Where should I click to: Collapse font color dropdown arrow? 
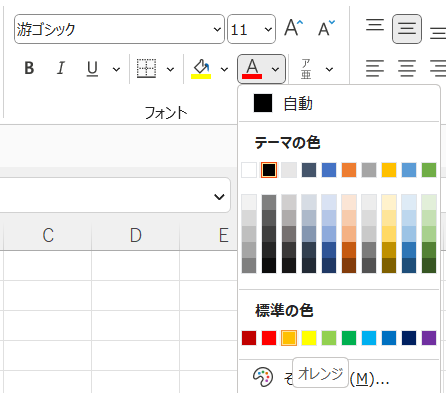(x=275, y=69)
